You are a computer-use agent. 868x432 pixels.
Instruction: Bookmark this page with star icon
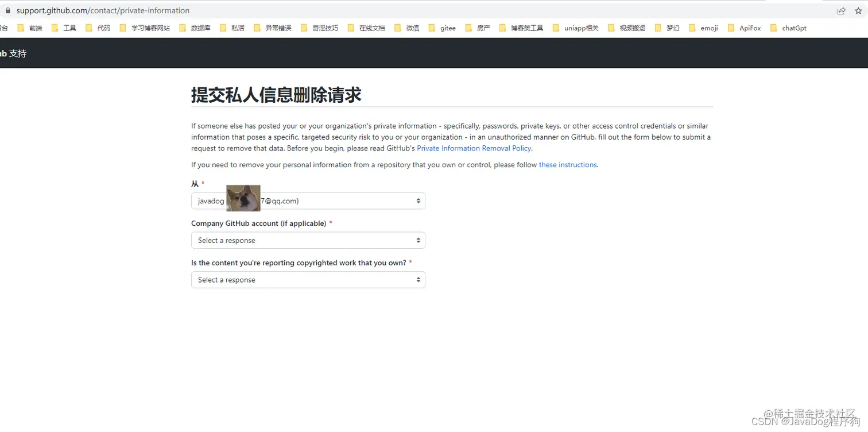tap(858, 10)
